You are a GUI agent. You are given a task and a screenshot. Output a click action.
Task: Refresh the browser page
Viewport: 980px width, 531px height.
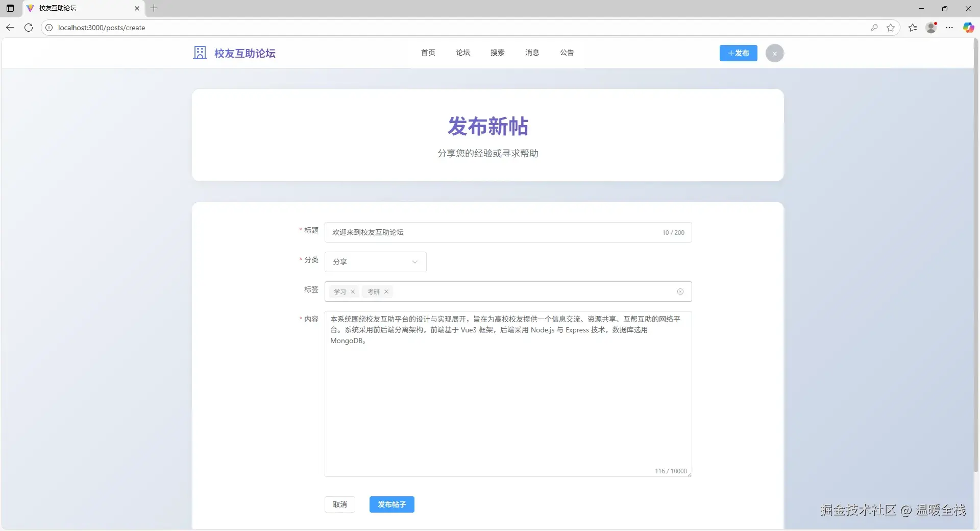(x=29, y=28)
